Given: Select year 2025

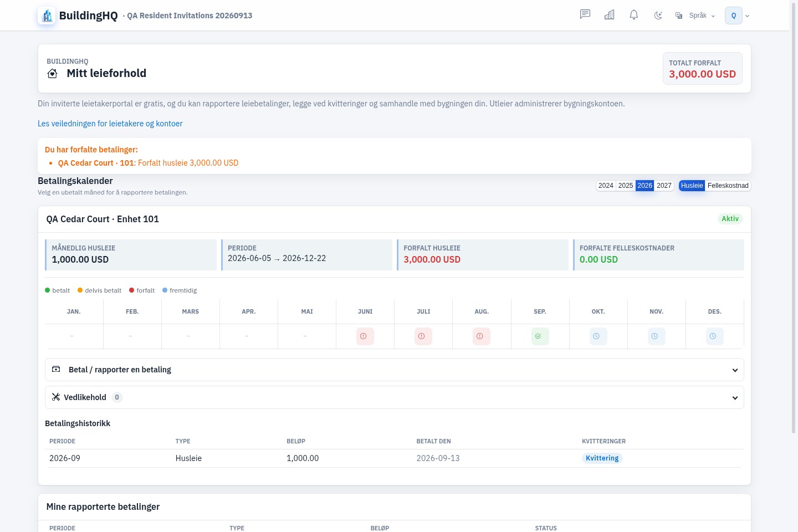Looking at the screenshot, I should point(626,186).
